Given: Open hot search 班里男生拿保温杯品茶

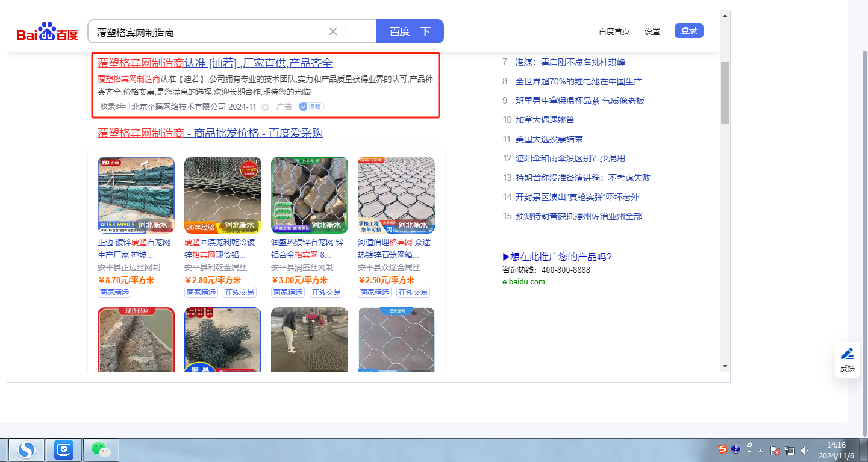Looking at the screenshot, I should coord(580,101).
